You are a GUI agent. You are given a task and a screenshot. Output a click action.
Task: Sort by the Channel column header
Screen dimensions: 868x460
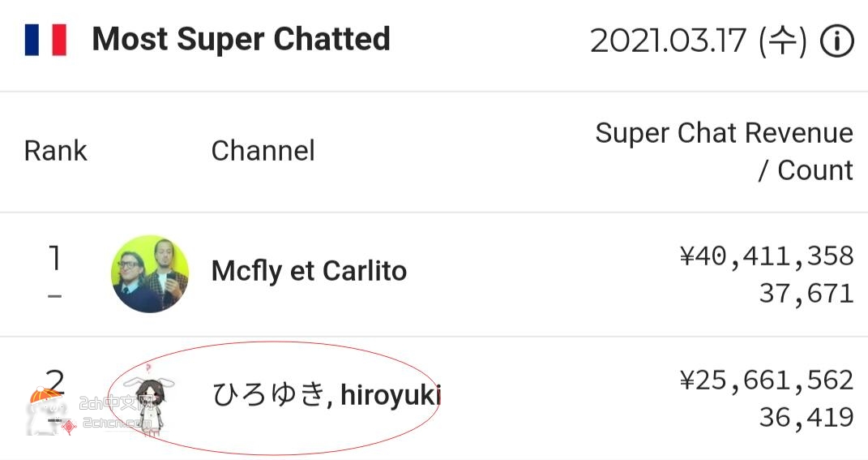click(x=263, y=151)
